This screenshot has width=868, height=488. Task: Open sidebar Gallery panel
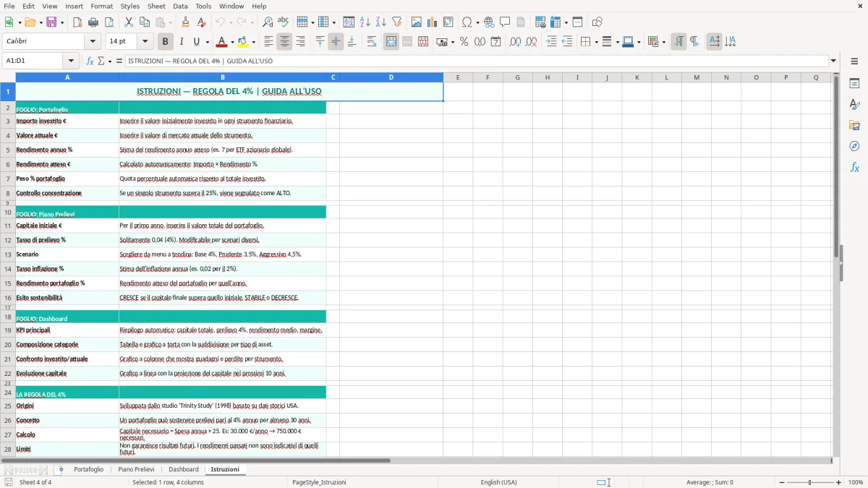[x=854, y=126]
